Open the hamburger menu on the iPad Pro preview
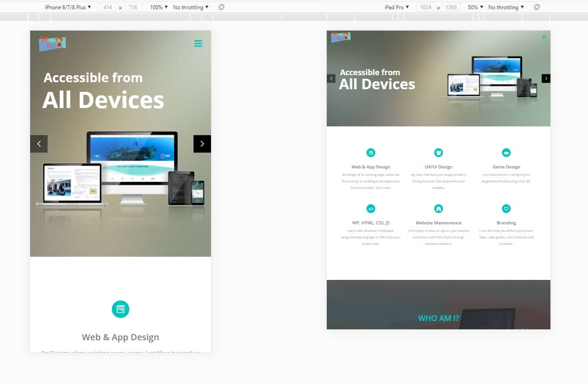 point(544,37)
